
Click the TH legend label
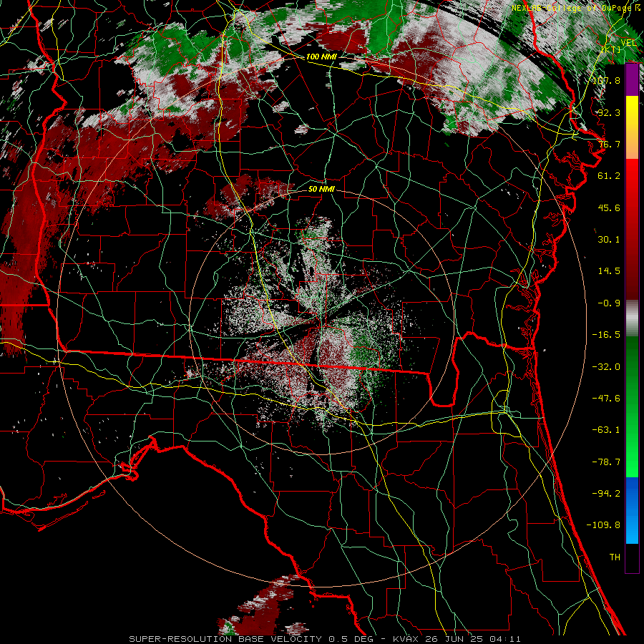coord(615,557)
